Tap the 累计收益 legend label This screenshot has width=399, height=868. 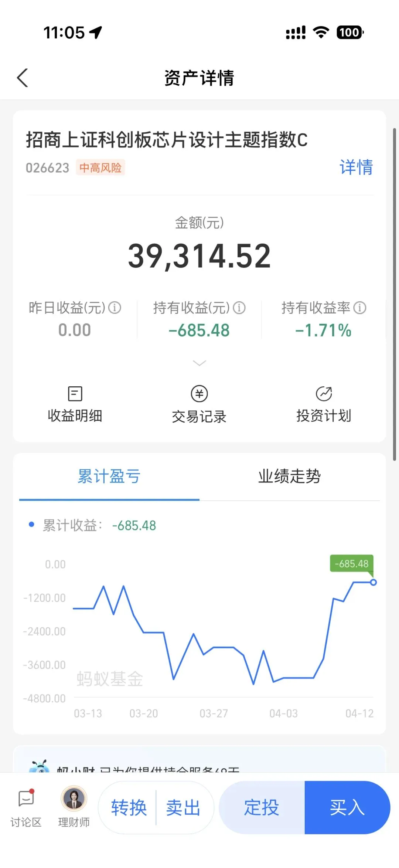(x=72, y=525)
